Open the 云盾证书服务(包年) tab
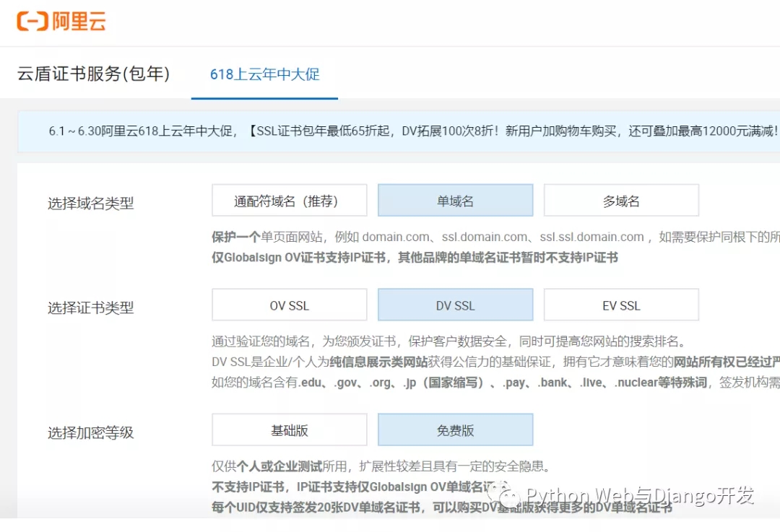The height and width of the screenshot is (532, 780). (93, 74)
